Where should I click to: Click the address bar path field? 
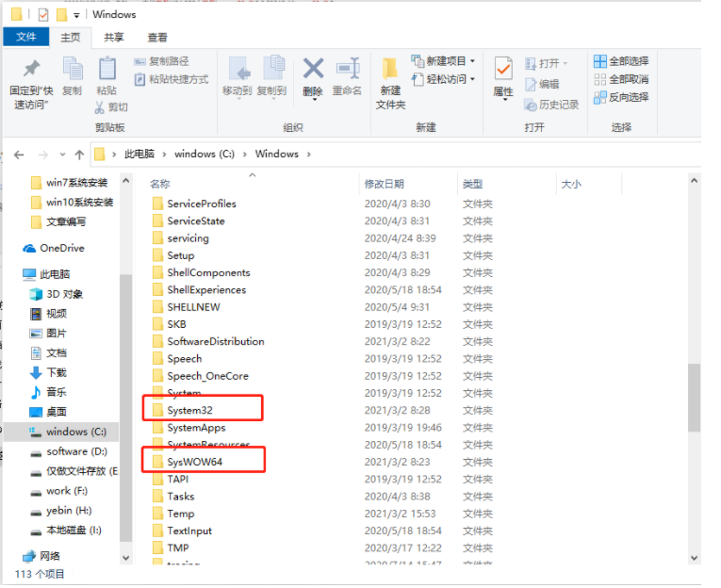tap(471, 155)
